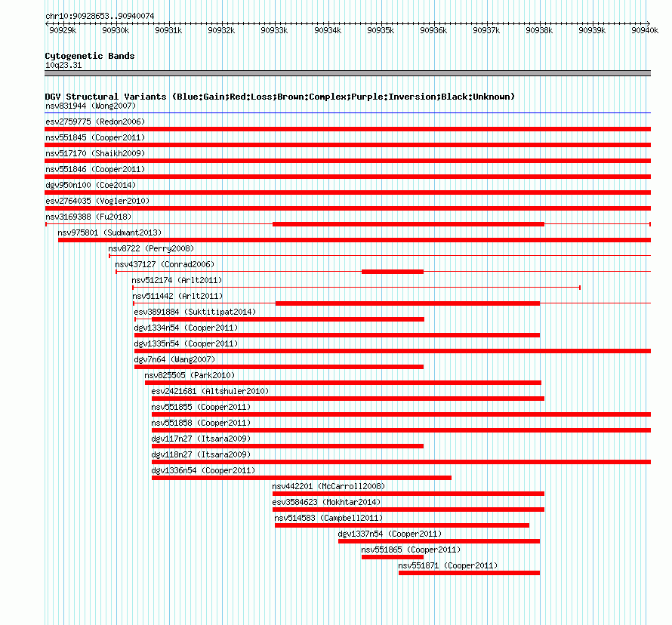Viewport: 672px width, 625px height.
Task: Select the dgv950n100 (Coe2014) label
Action: pyautogui.click(x=91, y=185)
